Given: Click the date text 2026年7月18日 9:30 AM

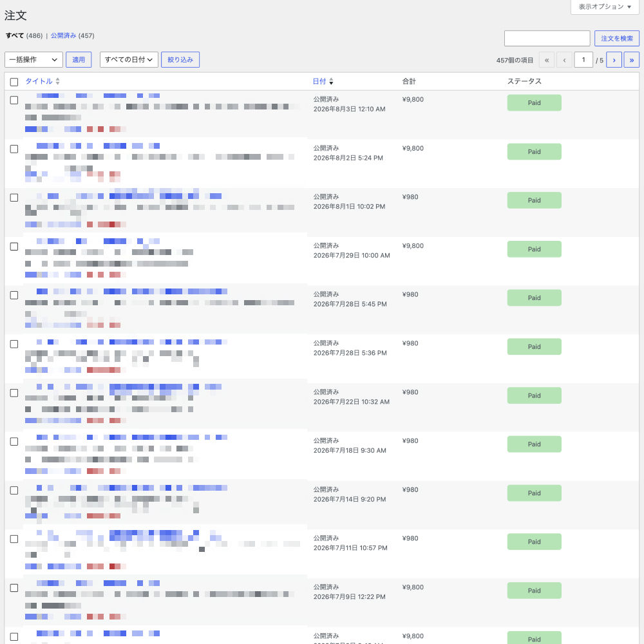Looking at the screenshot, I should click(350, 451).
